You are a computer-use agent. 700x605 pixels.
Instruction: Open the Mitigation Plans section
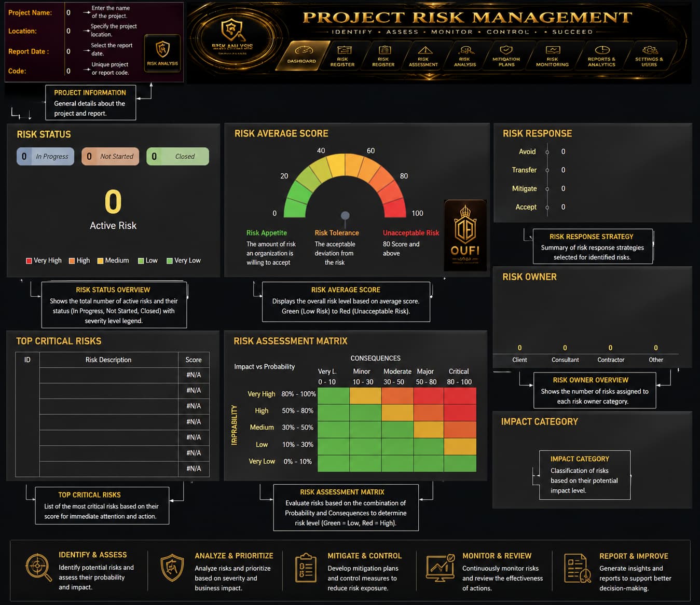coord(506,56)
